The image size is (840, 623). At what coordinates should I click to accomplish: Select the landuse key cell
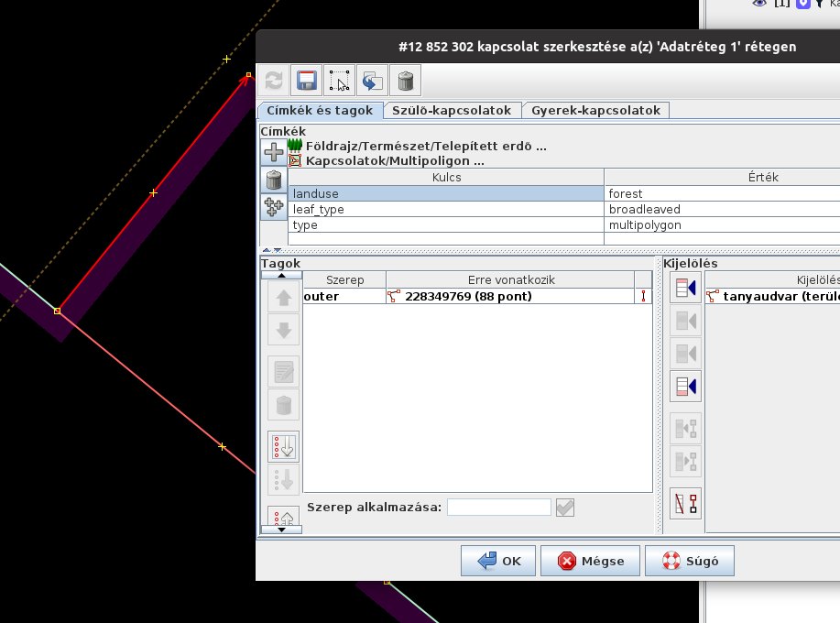pos(446,193)
